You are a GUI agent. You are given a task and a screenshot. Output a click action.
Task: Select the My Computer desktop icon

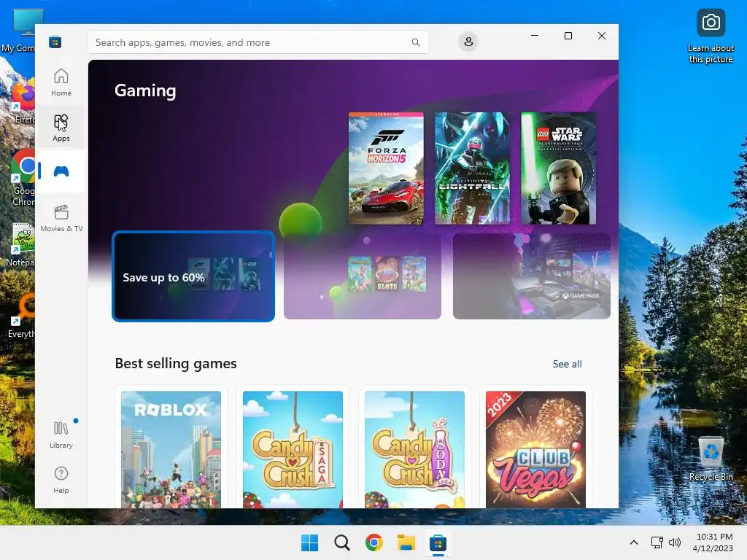point(18,31)
